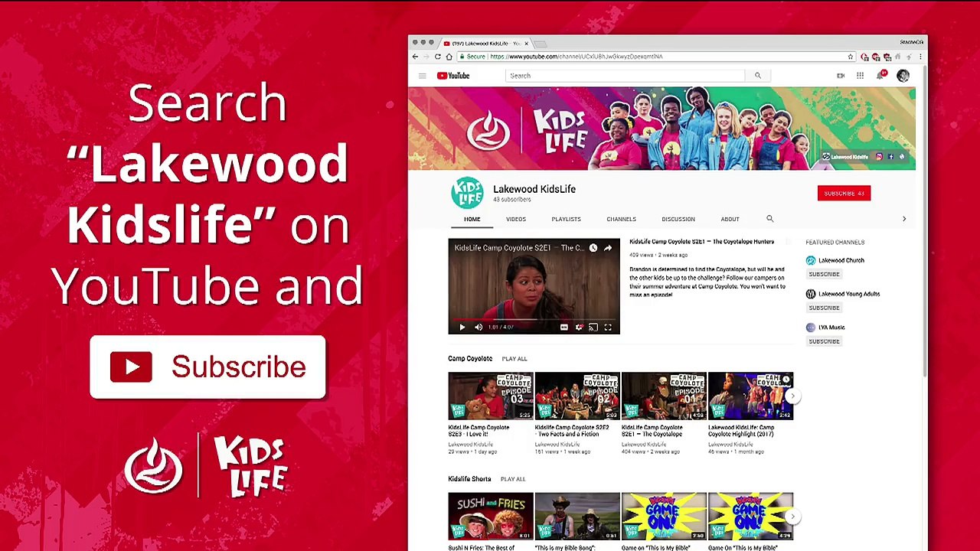Expand more channel tabs with the right chevron
This screenshot has height=551, width=980.
tap(904, 219)
